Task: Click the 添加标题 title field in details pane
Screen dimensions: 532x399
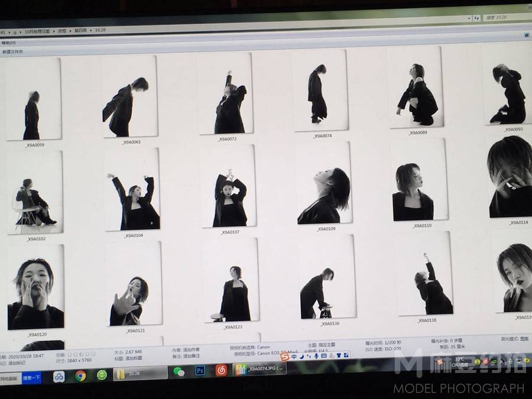Action: tap(134, 358)
